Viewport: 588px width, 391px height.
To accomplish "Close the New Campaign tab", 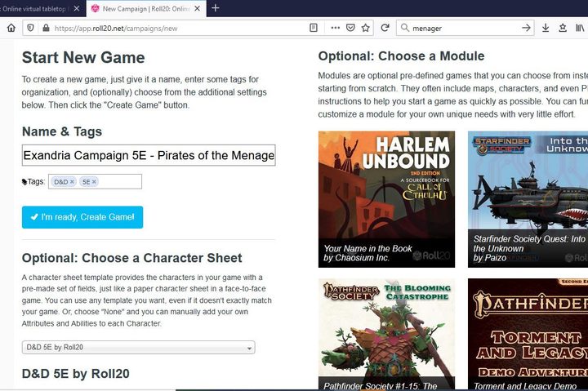I will [x=198, y=8].
